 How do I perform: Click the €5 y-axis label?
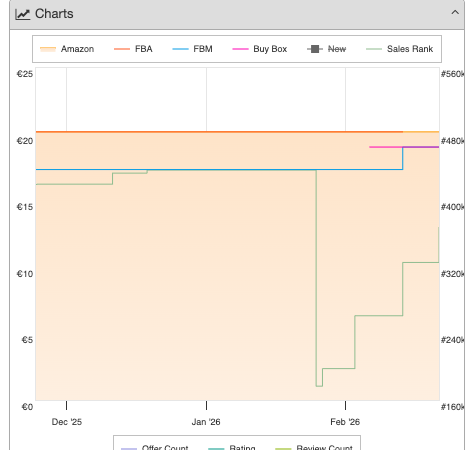tap(27, 340)
